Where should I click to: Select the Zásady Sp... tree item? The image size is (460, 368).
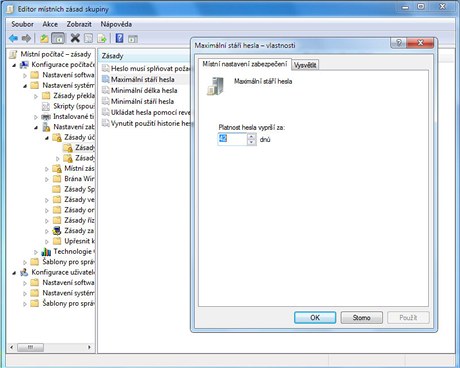click(79, 189)
